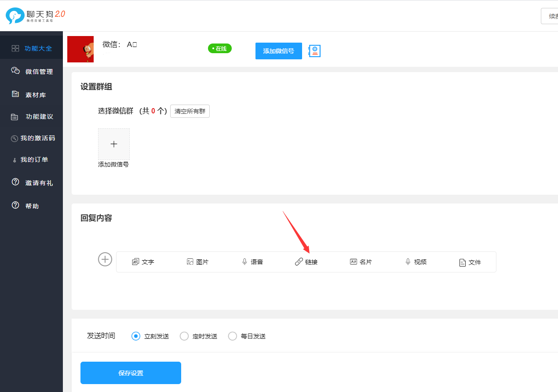Open the contacts address book icon
Image resolution: width=558 pixels, height=392 pixels.
314,51
